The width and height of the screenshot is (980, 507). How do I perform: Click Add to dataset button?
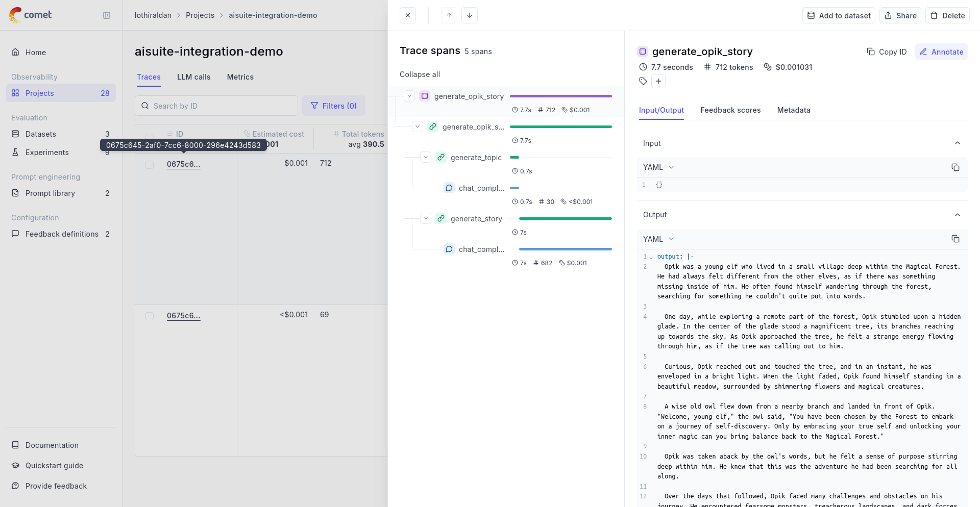(x=839, y=15)
